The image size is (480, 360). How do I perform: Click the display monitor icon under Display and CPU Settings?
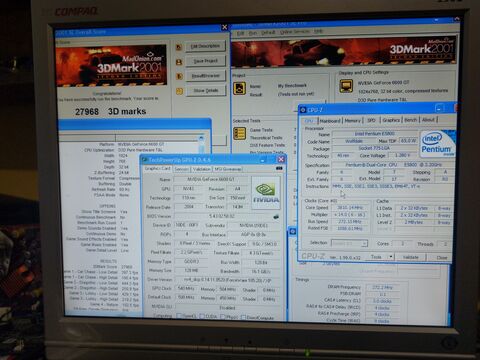point(346,86)
